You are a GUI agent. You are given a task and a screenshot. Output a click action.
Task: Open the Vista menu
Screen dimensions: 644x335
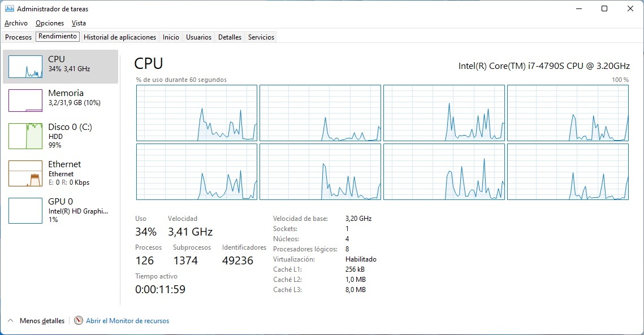[x=79, y=23]
